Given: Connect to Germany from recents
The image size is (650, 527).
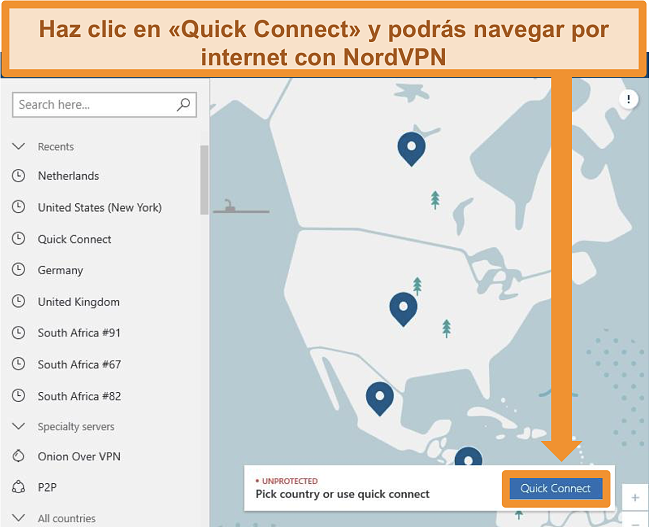Looking at the screenshot, I should pos(61,270).
